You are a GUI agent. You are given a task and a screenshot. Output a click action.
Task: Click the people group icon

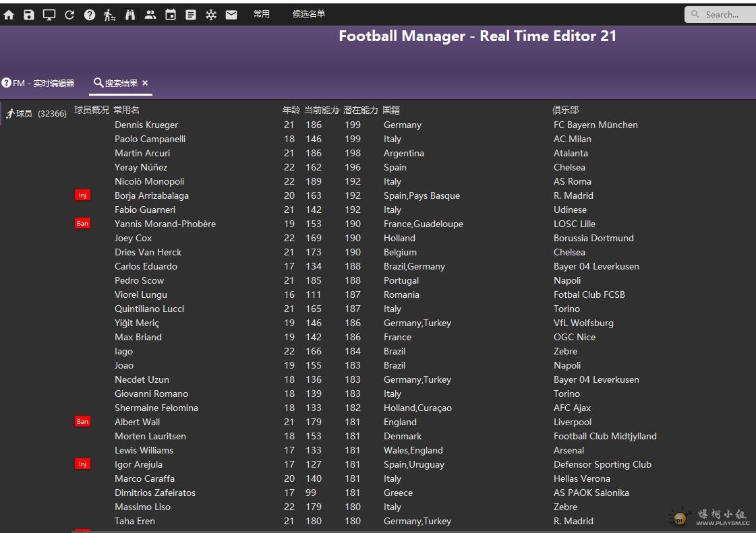[150, 15]
